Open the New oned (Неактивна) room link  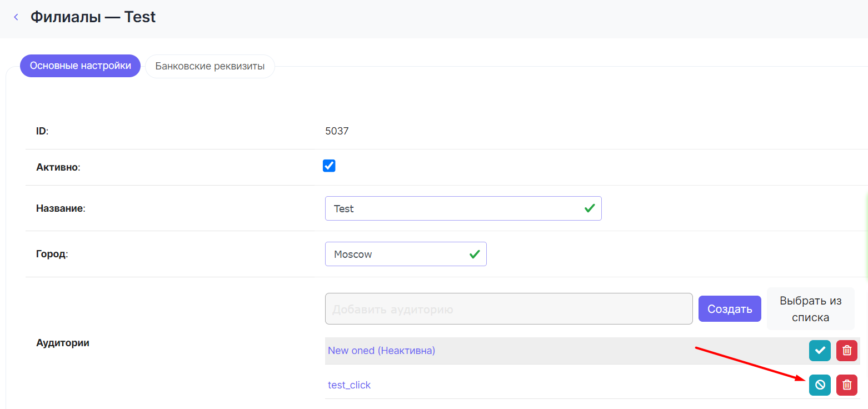tap(381, 351)
